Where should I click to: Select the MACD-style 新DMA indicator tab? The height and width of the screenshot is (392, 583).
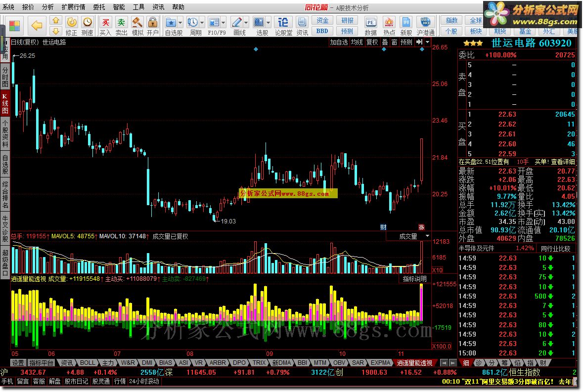tap(281, 363)
